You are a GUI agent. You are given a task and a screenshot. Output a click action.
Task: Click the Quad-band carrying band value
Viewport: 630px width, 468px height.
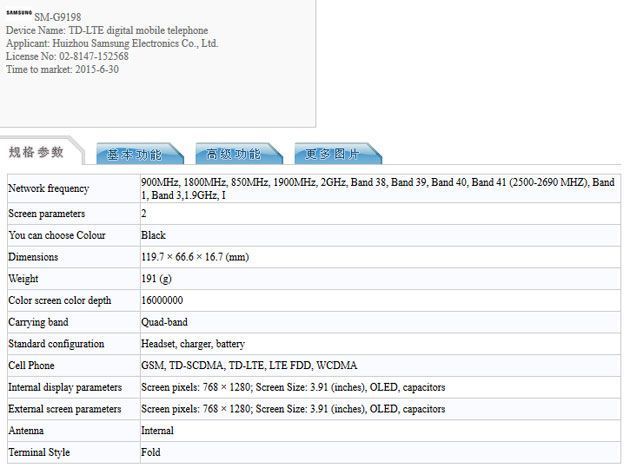pyautogui.click(x=164, y=322)
